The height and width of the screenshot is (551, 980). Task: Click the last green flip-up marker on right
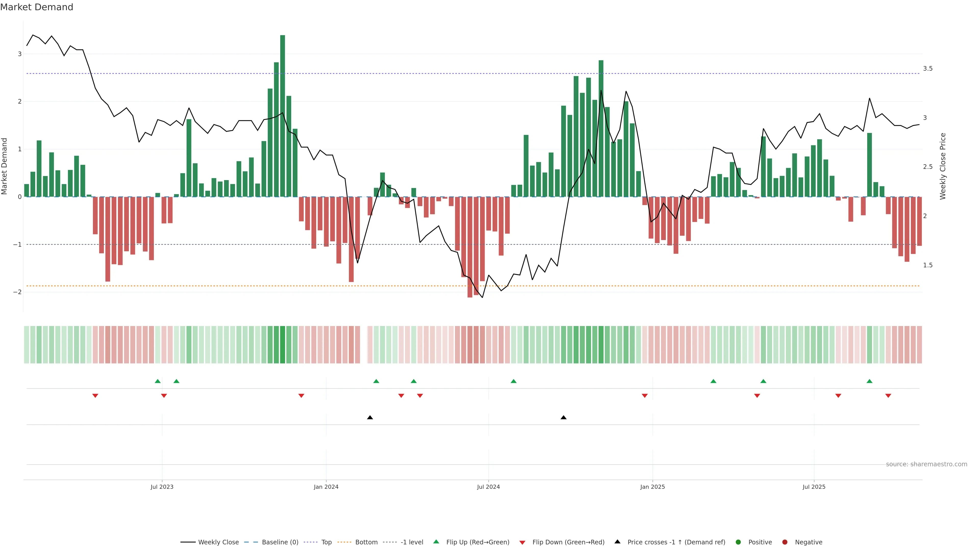[869, 381]
